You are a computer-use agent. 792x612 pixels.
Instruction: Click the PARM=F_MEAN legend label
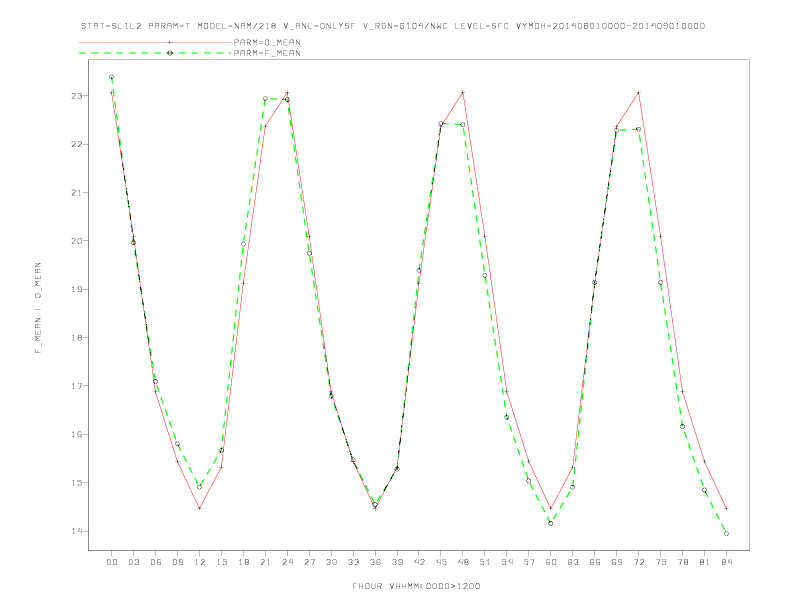coord(267,53)
